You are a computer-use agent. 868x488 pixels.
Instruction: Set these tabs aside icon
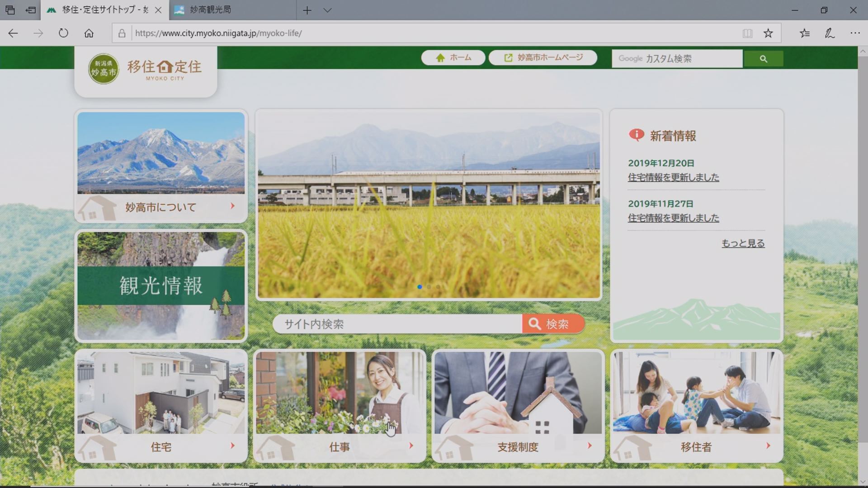31,9
